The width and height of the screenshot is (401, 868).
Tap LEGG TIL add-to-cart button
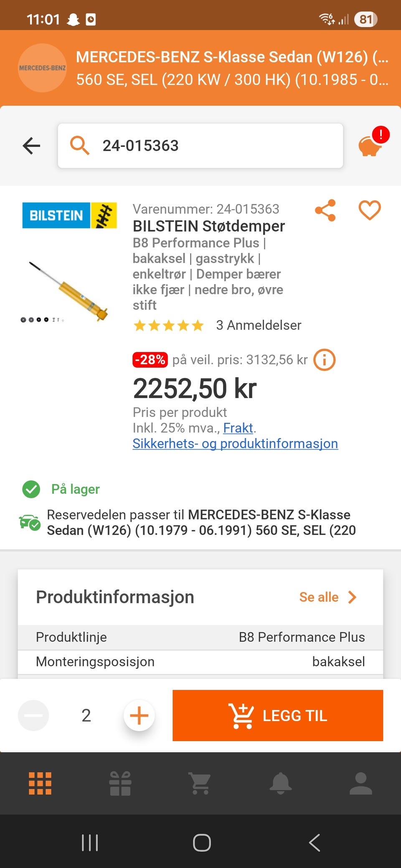pos(278,715)
